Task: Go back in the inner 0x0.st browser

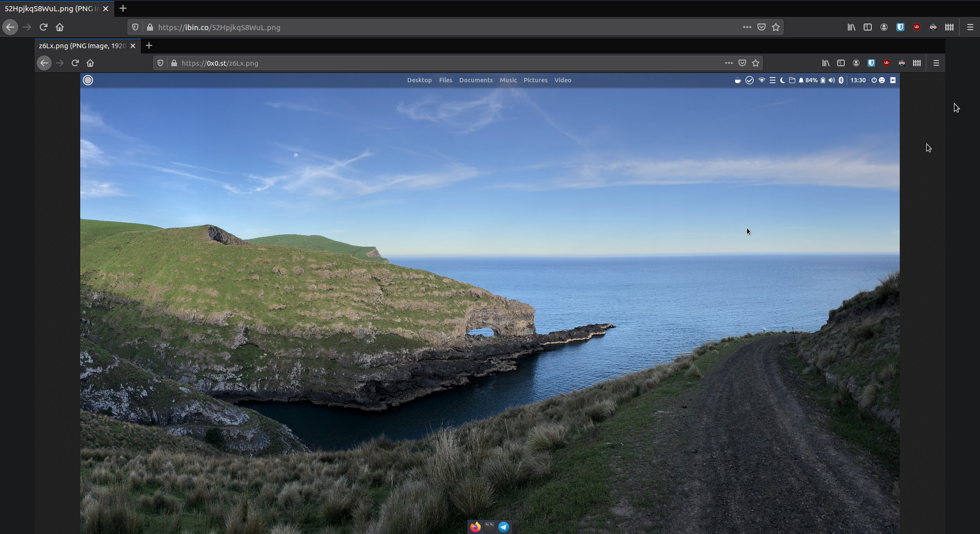Action: click(44, 63)
